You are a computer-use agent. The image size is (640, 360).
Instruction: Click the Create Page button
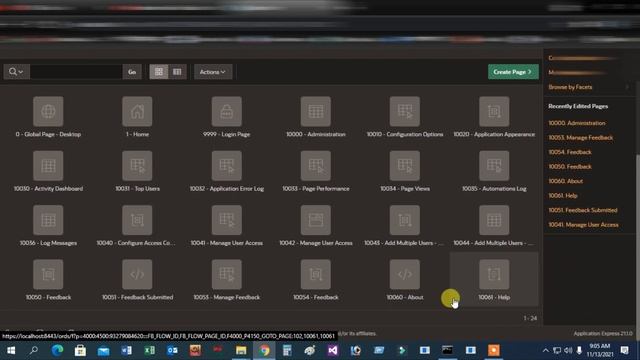point(513,72)
